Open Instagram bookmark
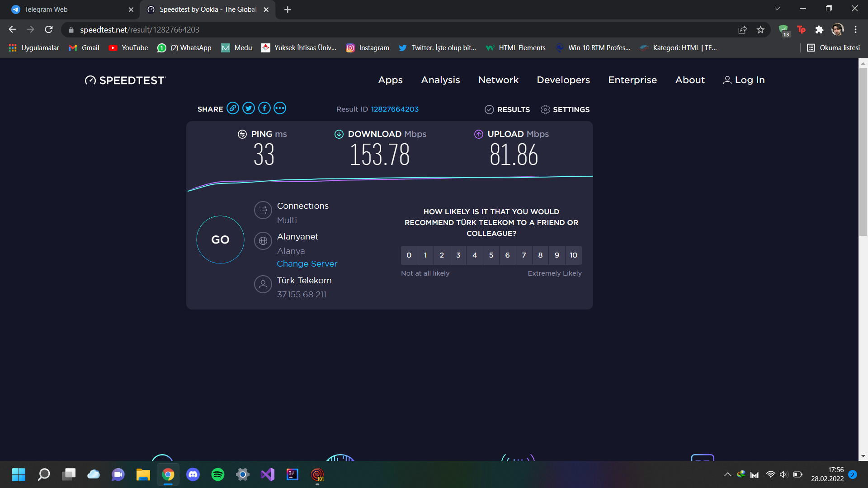 click(x=368, y=48)
